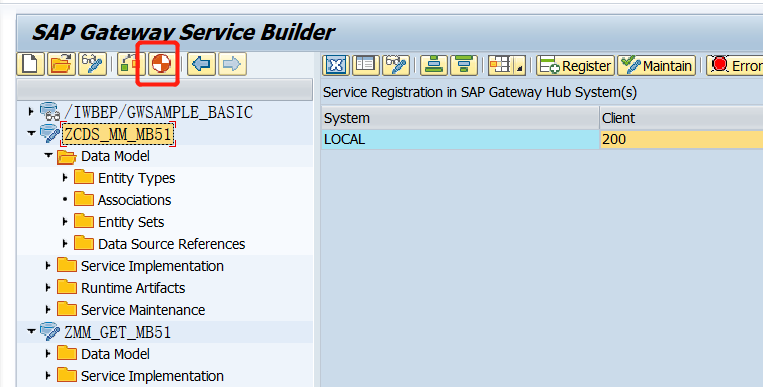Collapse the ZMM_GET_MB51 project node
Image resolution: width=763 pixels, height=387 pixels.
tap(31, 332)
